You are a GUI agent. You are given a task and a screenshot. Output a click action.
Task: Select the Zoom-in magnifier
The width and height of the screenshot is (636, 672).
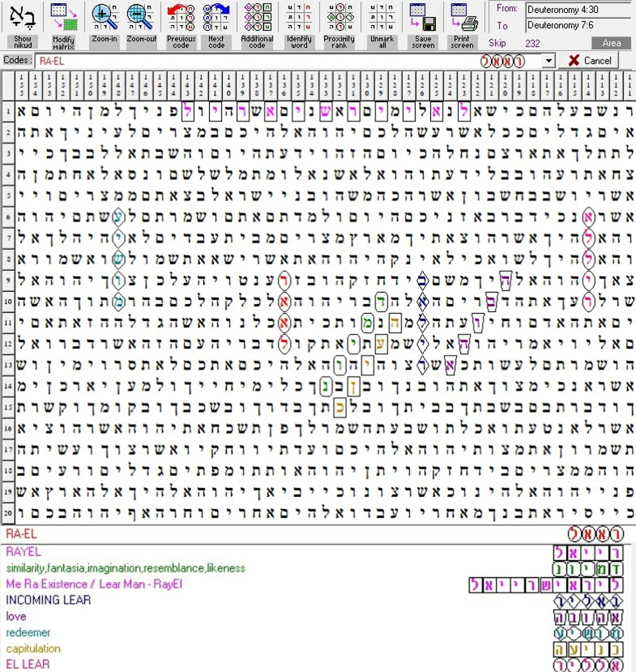coord(104,25)
